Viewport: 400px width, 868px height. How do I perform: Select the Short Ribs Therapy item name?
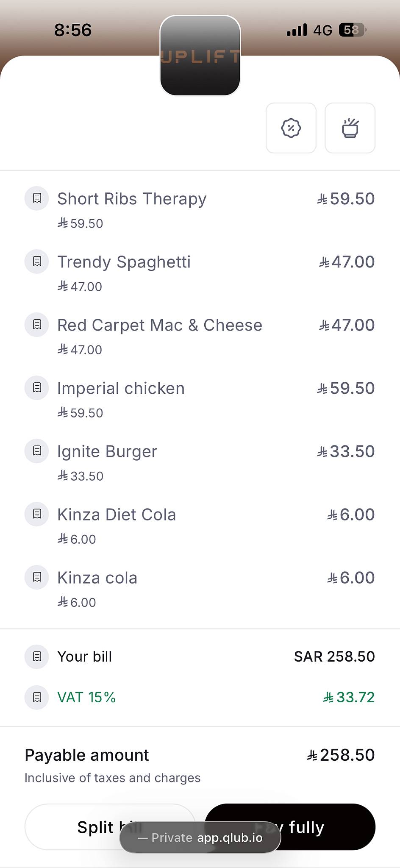coord(132,199)
